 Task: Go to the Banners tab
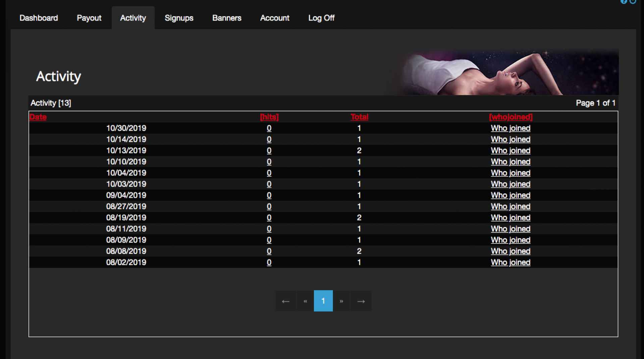click(227, 18)
